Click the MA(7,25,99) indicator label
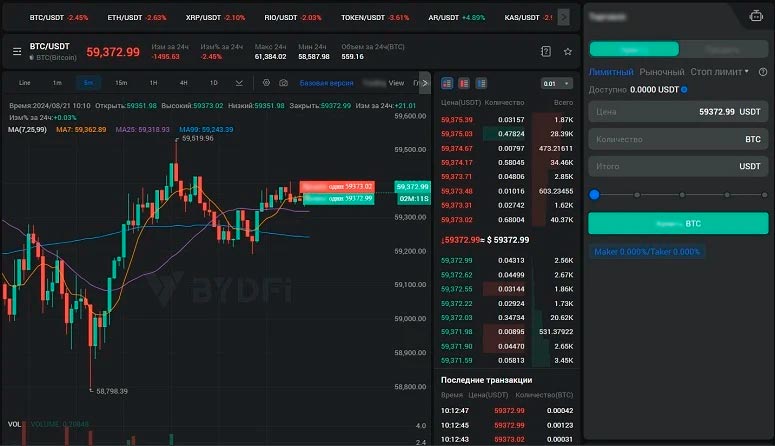The width and height of the screenshot is (775, 446). [27, 130]
